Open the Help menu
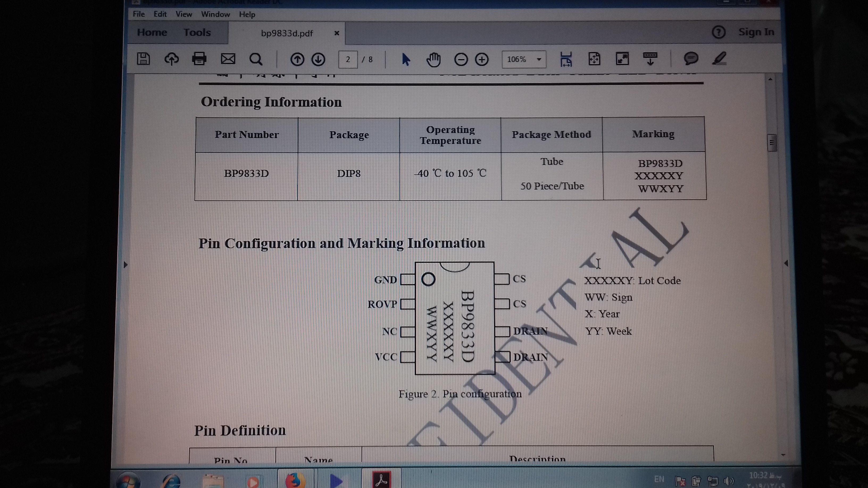 pyautogui.click(x=247, y=14)
